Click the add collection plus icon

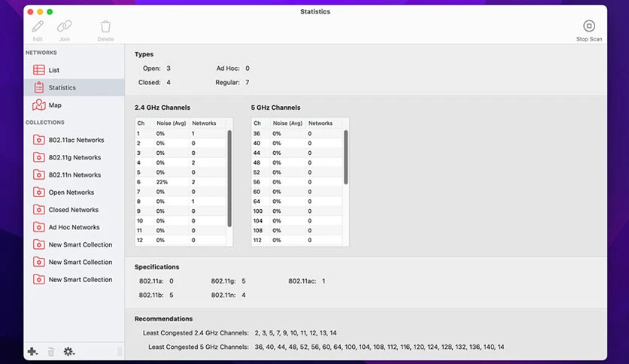(32, 351)
